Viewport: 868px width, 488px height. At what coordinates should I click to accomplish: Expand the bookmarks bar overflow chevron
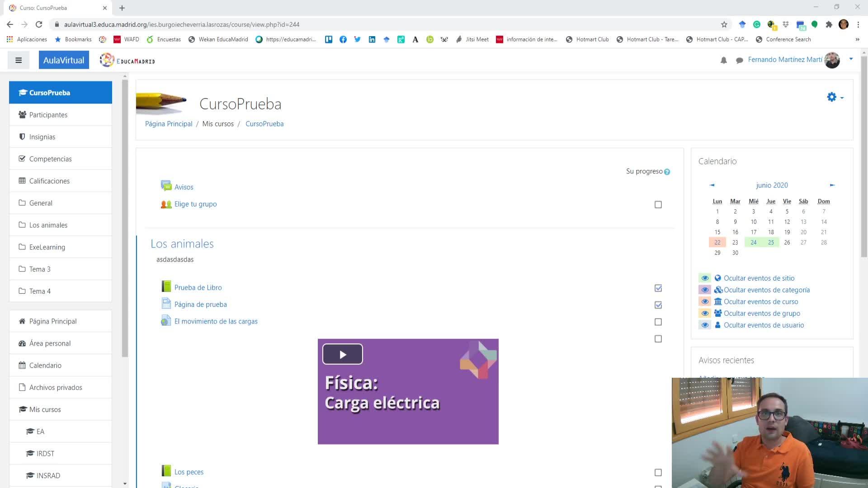click(x=857, y=39)
